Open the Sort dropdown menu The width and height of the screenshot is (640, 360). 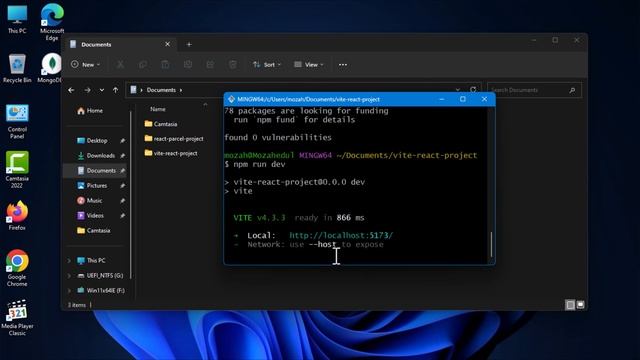(x=267, y=64)
